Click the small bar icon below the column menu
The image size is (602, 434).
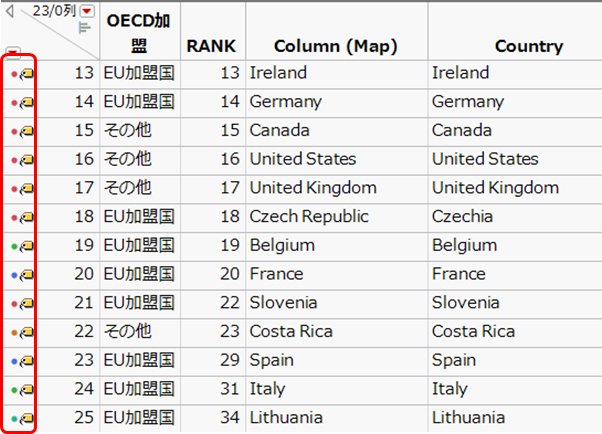pyautogui.click(x=84, y=28)
